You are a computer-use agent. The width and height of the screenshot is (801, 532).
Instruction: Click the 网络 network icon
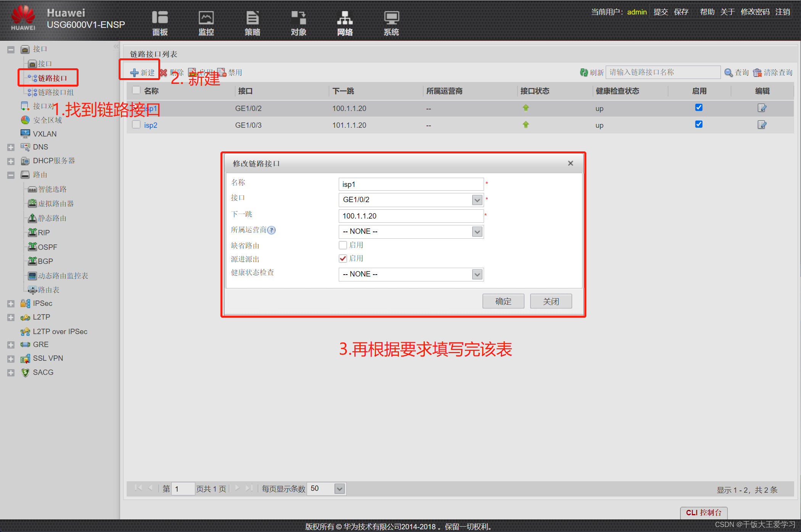pos(345,18)
